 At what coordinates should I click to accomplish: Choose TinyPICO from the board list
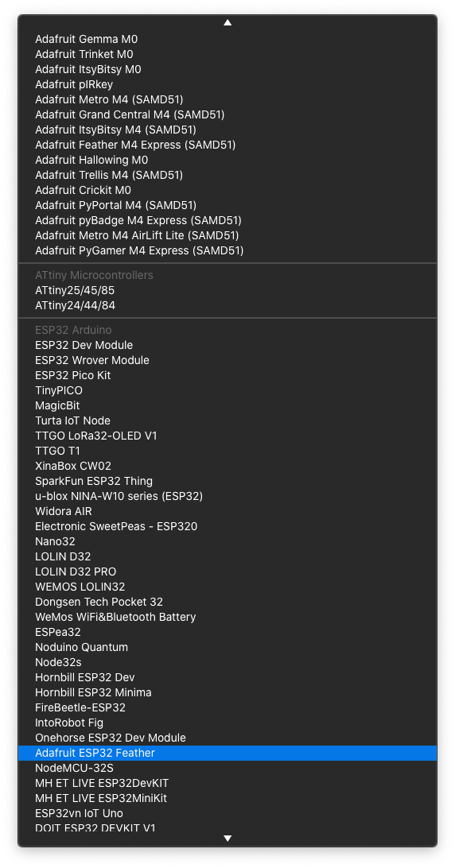[227, 391]
